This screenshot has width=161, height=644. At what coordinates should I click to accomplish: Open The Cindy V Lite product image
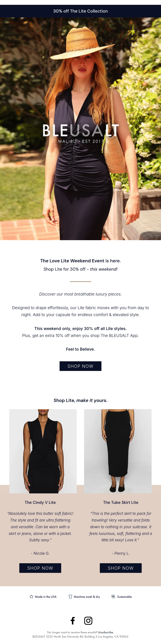[x=43, y=451]
